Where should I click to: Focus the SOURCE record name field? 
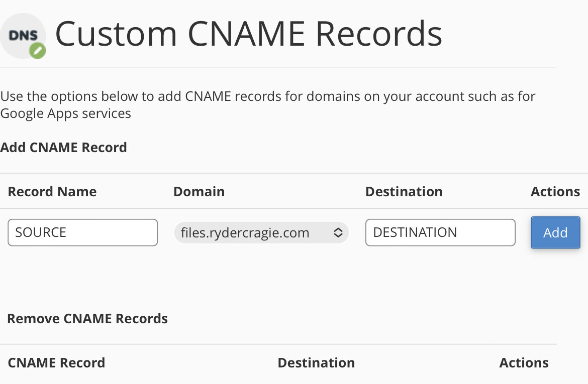tap(82, 232)
